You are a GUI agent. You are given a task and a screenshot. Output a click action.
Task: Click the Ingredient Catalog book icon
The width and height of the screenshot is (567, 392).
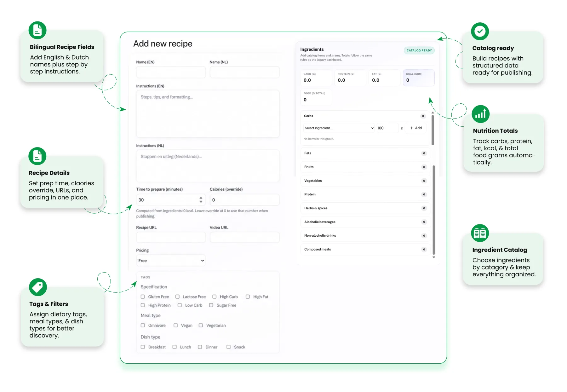pyautogui.click(x=480, y=233)
